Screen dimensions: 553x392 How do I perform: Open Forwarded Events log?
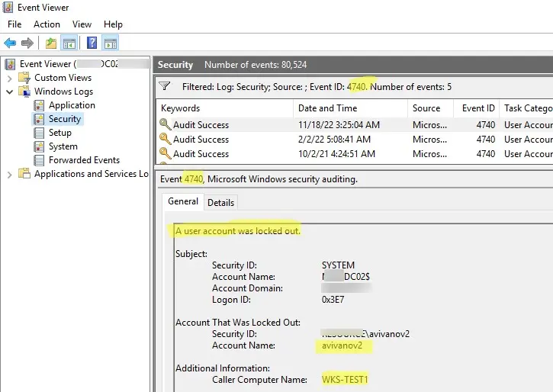click(84, 160)
